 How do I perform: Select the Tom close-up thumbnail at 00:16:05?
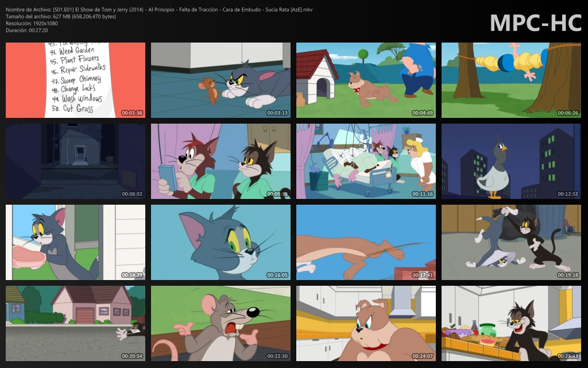[220, 241]
